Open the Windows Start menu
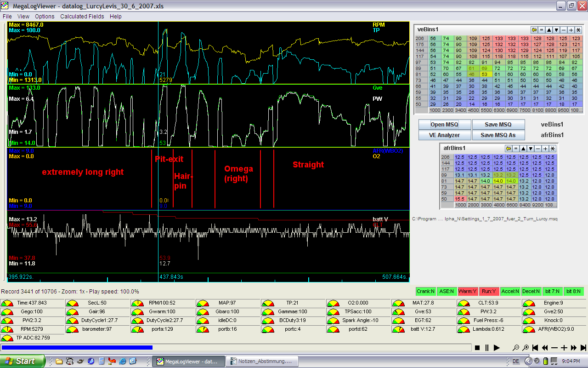This screenshot has width=588, height=368. coord(23,361)
